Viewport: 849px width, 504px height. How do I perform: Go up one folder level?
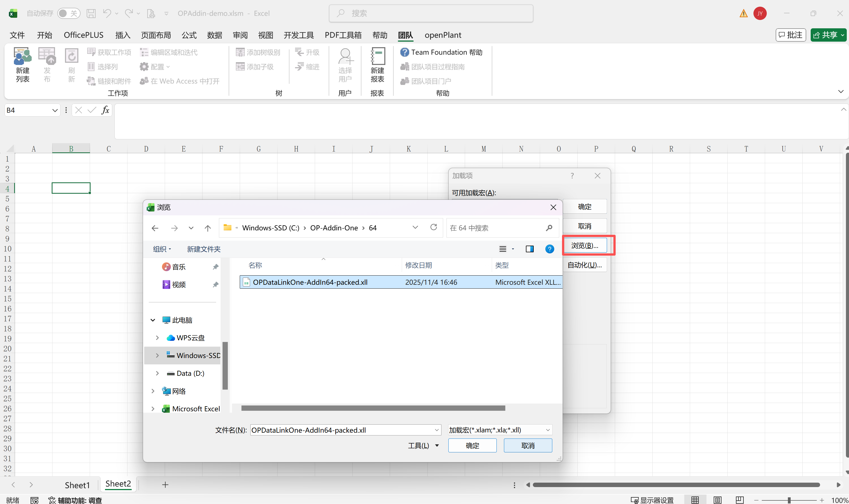(x=208, y=228)
